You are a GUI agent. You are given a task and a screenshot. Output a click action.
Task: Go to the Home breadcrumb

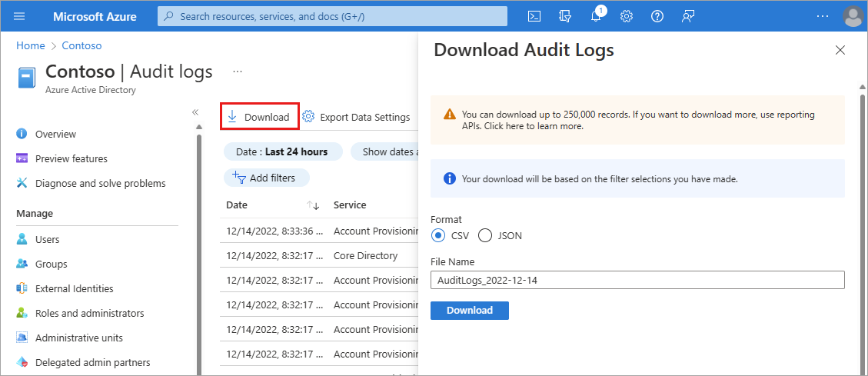click(31, 45)
